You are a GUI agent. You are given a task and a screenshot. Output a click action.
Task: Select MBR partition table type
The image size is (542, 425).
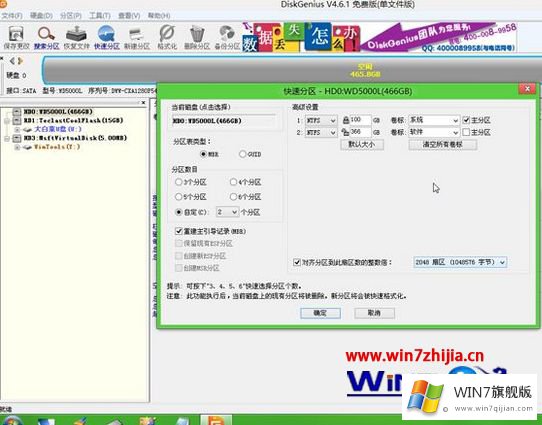(204, 154)
